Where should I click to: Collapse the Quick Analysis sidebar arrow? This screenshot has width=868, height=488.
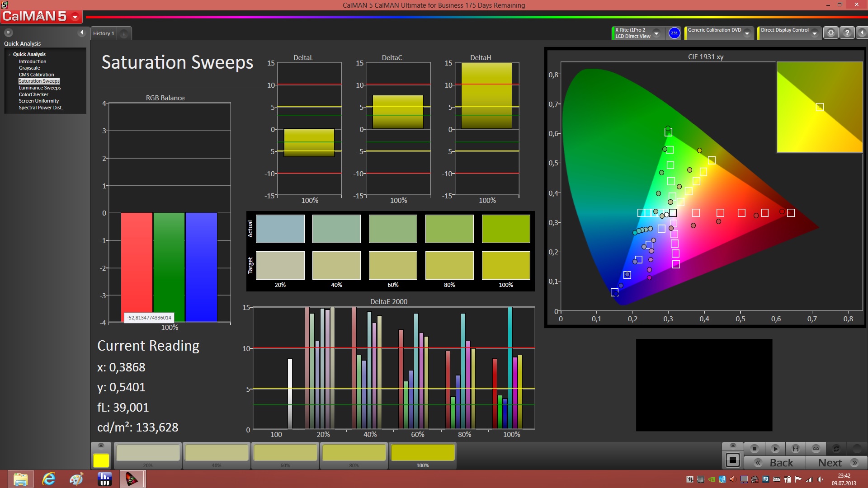82,33
